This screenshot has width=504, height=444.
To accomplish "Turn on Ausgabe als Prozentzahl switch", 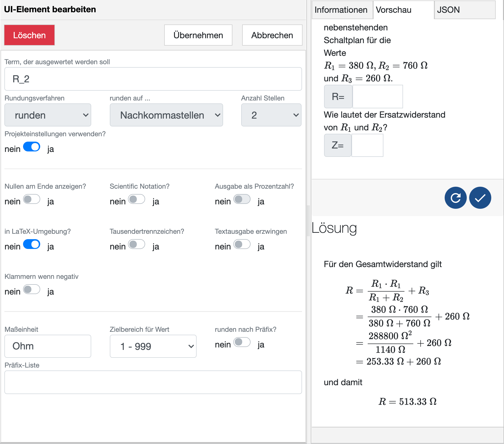I will 242,199.
